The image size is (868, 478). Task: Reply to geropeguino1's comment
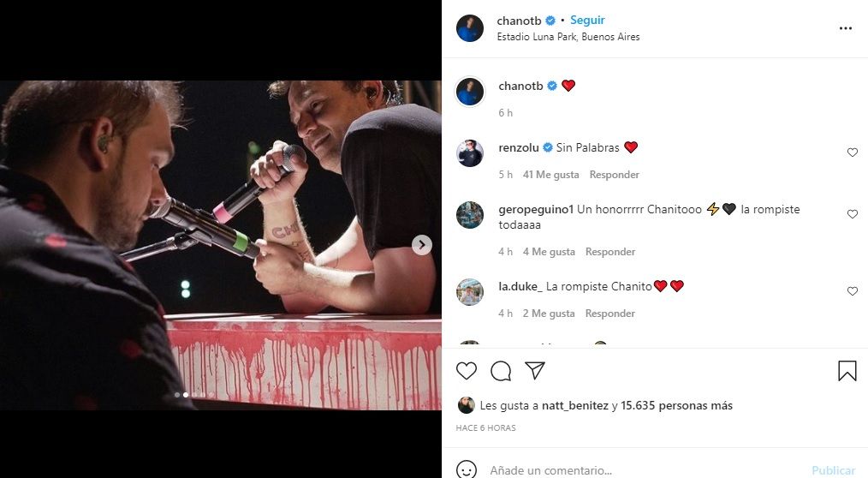[610, 252]
